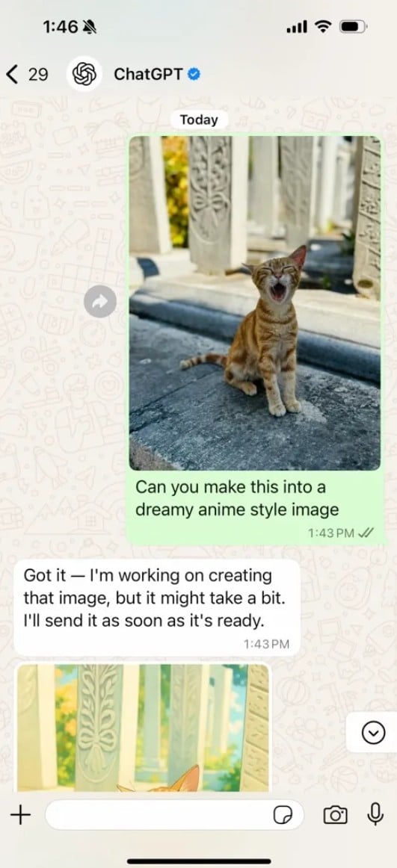
Task: Open the sent orange cat photo
Action: pyautogui.click(x=255, y=303)
